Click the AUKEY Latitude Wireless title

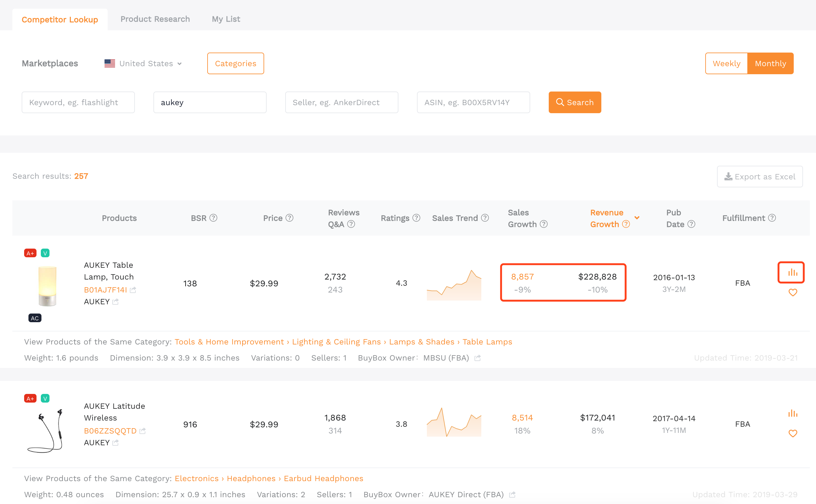[x=114, y=412]
